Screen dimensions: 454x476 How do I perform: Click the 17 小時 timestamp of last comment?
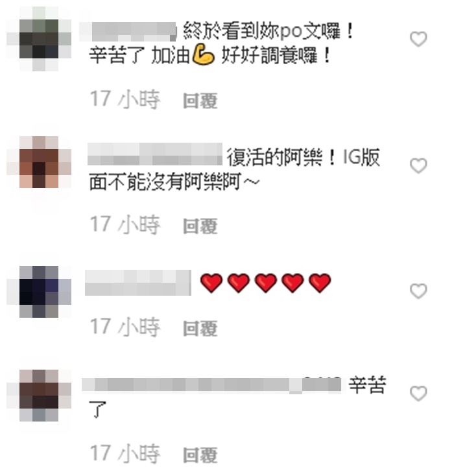pyautogui.click(x=125, y=454)
